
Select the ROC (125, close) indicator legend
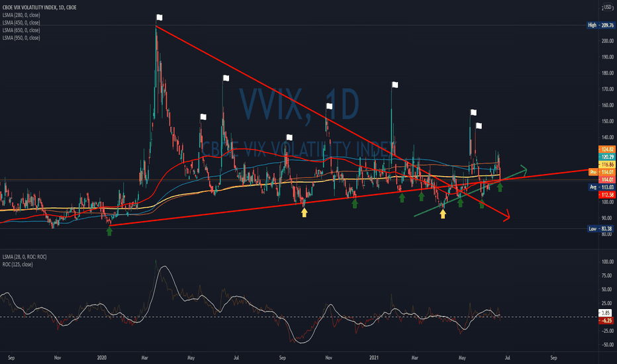click(18, 265)
